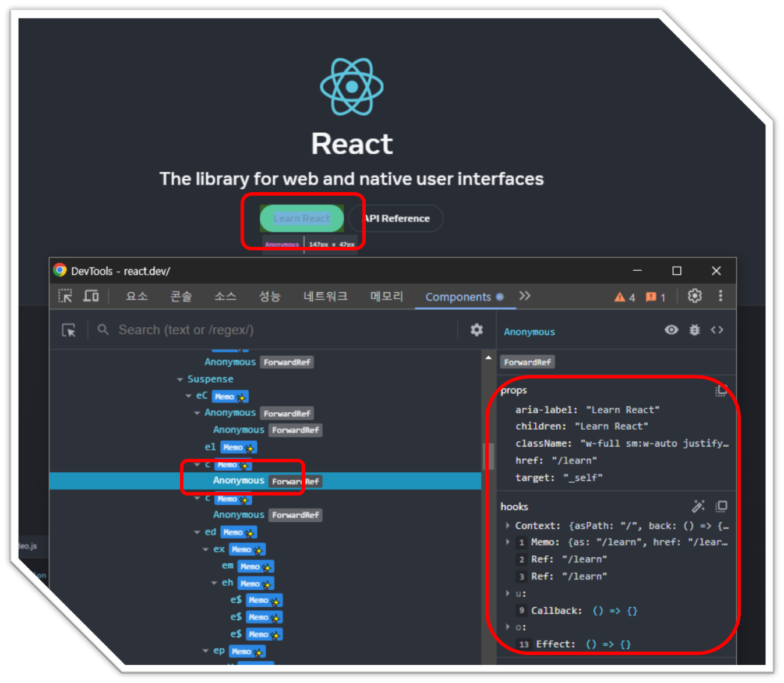Click the className prop value

pyautogui.click(x=654, y=444)
